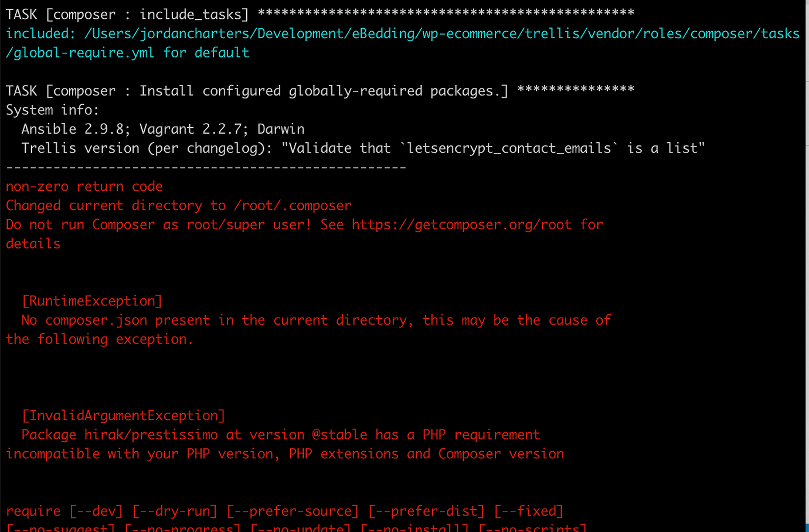Click the global-require.yml file path text
Image resolution: width=809 pixels, height=532 pixels.
[x=80, y=53]
